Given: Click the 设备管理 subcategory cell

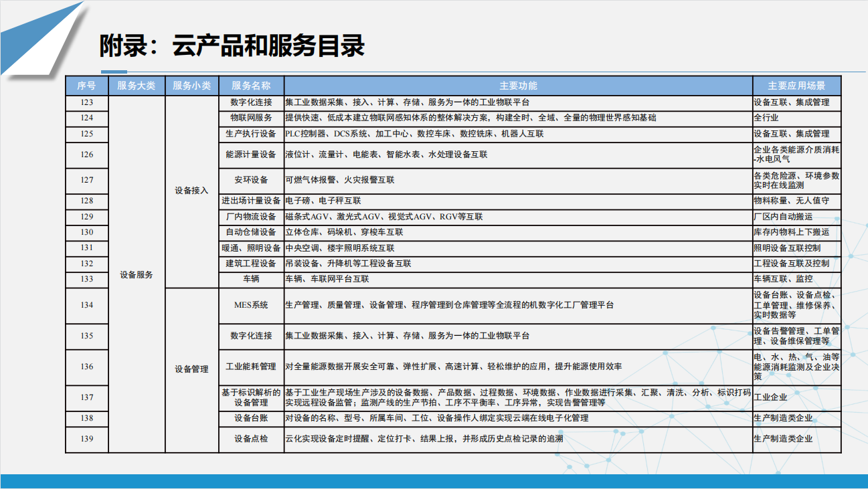Looking at the screenshot, I should pyautogui.click(x=191, y=369).
